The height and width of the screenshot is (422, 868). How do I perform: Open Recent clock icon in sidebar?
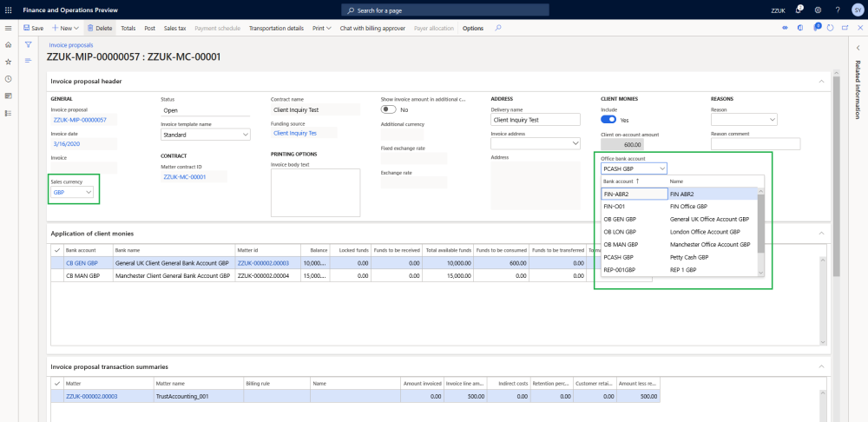[x=8, y=79]
